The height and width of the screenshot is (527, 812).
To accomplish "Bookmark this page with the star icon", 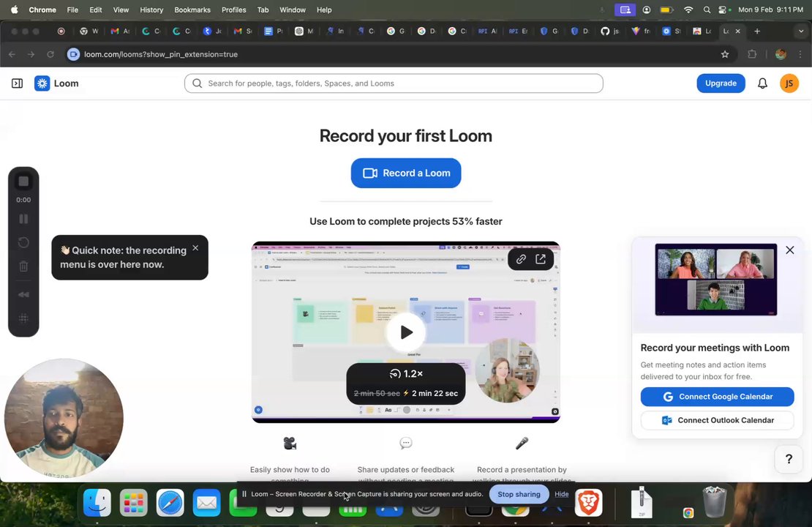I will (x=725, y=54).
